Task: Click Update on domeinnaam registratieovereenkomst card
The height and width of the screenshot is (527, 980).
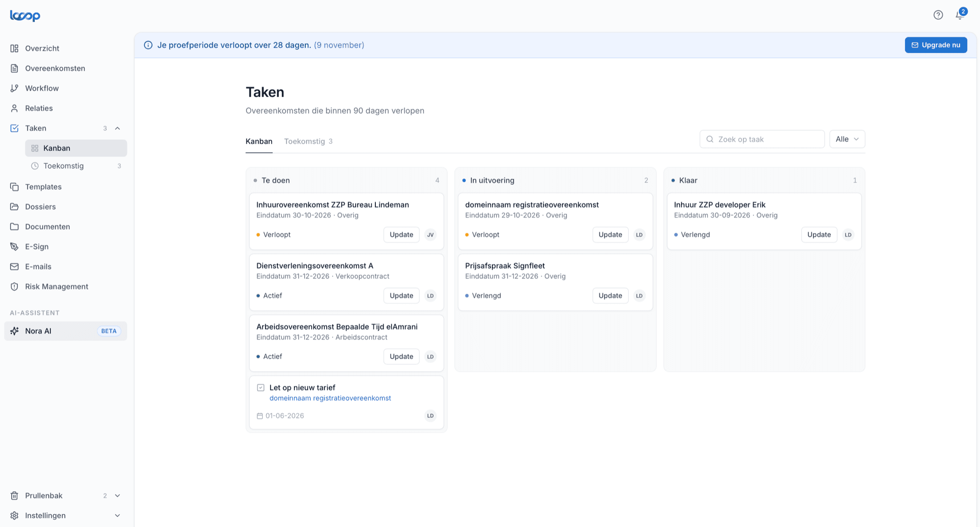Action: (610, 235)
